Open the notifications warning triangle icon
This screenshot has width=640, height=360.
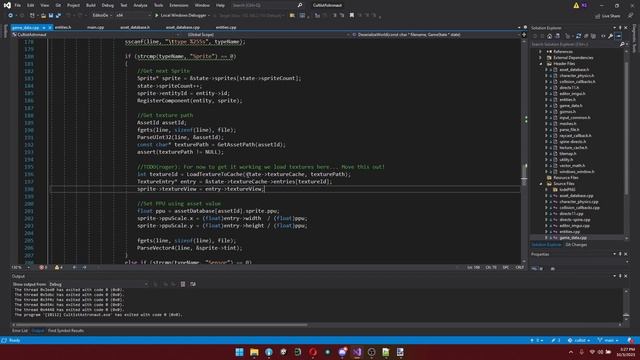576,5
